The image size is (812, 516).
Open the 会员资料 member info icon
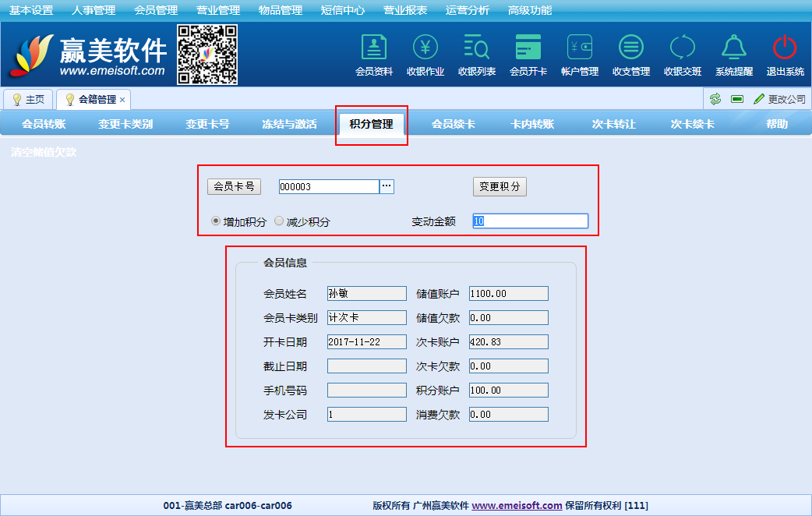(374, 48)
